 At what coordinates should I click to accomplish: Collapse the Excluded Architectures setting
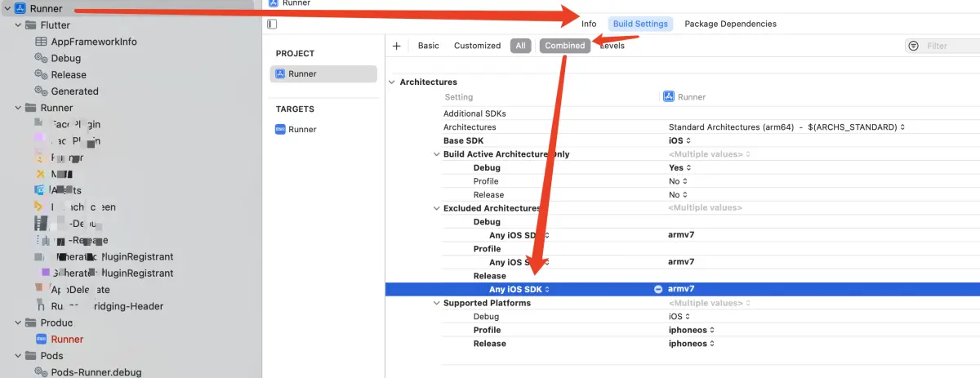[437, 208]
